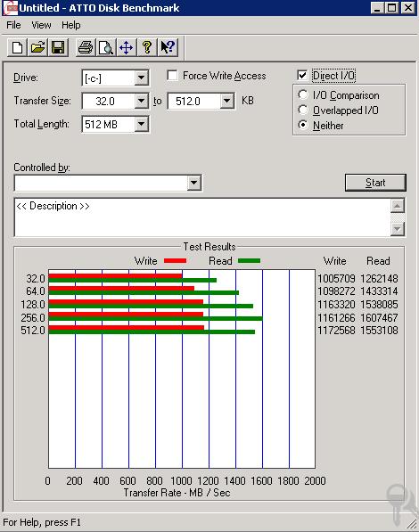The height and width of the screenshot is (532, 419).
Task: Click the read value 1553108
Action: pos(379,330)
